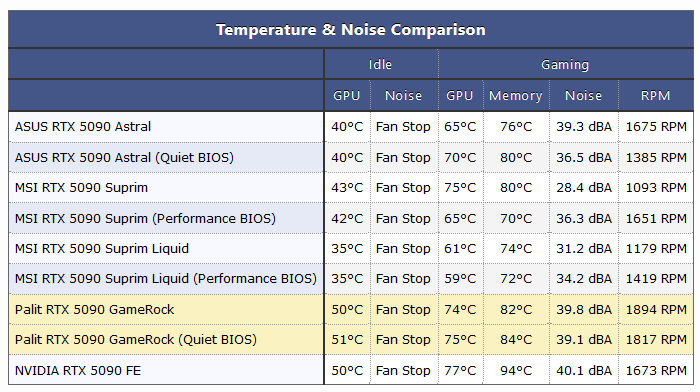Click the 94°C memory temperature cell

pos(516,371)
